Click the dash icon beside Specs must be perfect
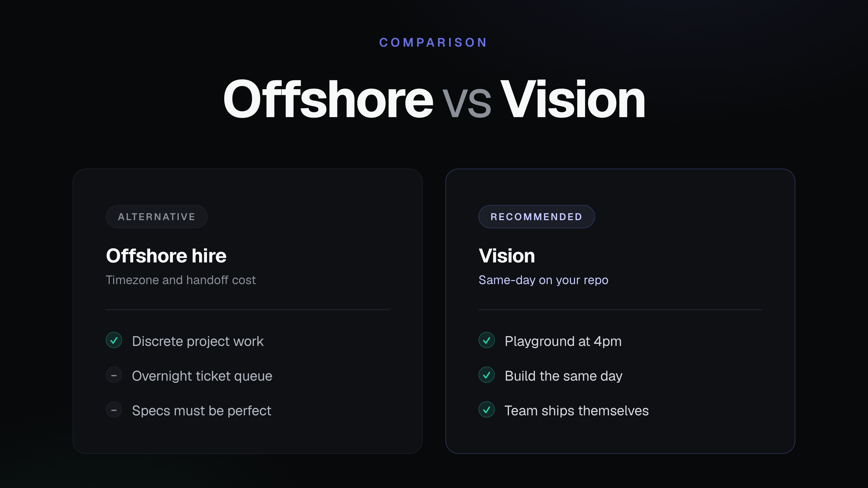This screenshot has height=488, width=868. (114, 410)
